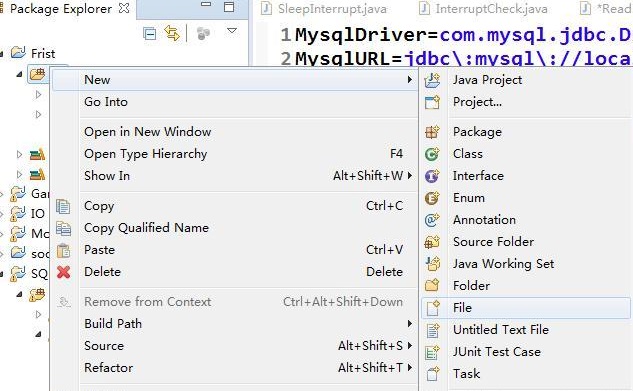Select Package from New submenu
The height and width of the screenshot is (391, 633).
(526, 132)
